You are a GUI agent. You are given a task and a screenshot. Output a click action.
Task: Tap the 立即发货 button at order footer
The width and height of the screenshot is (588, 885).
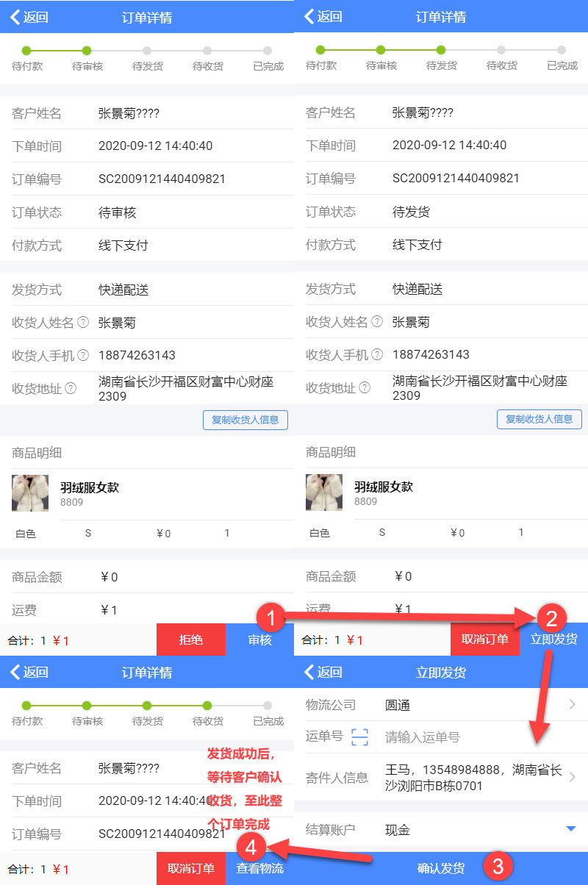coord(554,639)
